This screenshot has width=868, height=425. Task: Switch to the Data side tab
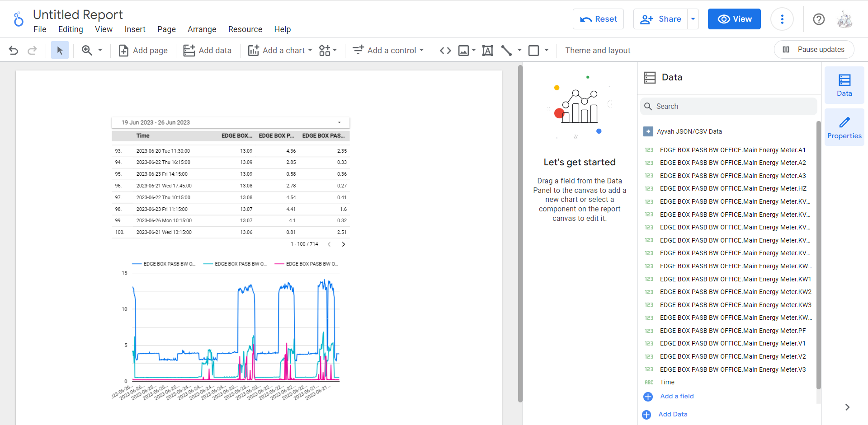click(844, 85)
